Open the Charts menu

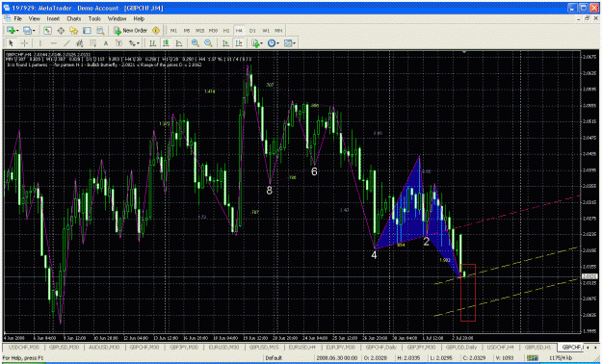click(x=74, y=18)
